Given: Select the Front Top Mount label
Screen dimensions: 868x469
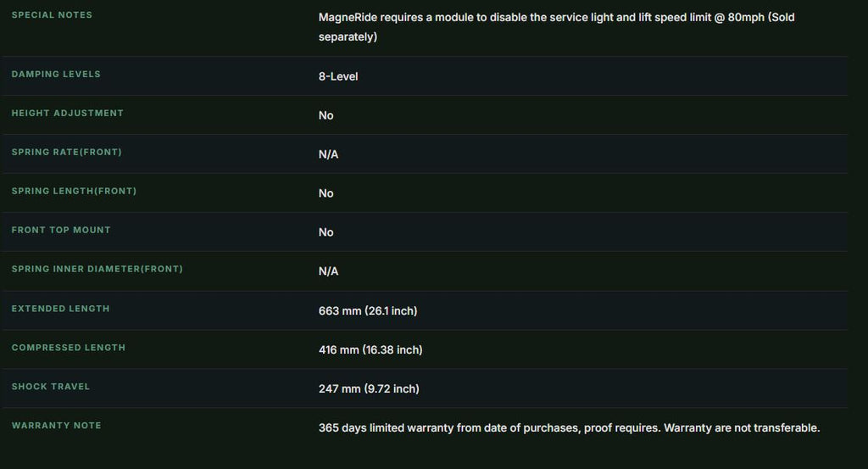Looking at the screenshot, I should [x=61, y=230].
